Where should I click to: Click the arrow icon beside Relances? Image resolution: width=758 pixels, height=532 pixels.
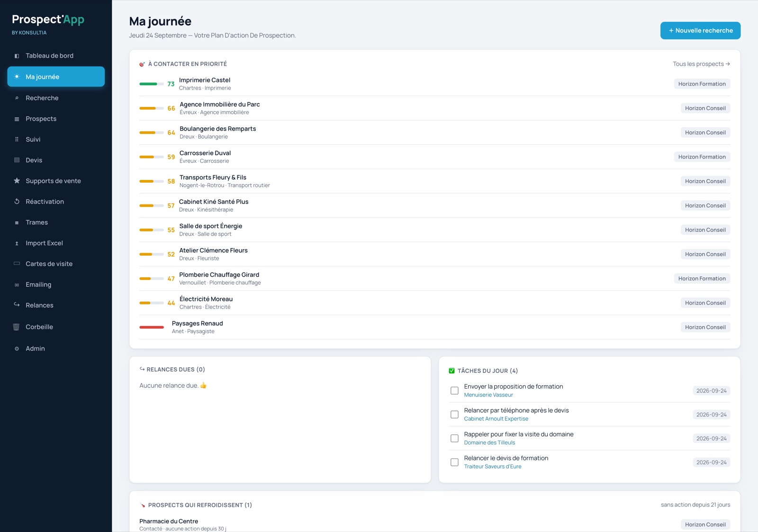tap(17, 305)
